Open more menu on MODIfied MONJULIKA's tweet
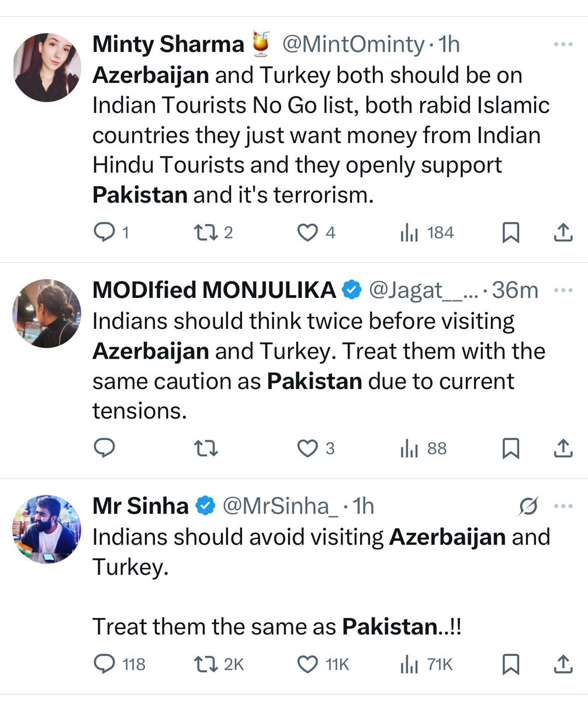Screen dimensions: 588x701 click(x=563, y=290)
